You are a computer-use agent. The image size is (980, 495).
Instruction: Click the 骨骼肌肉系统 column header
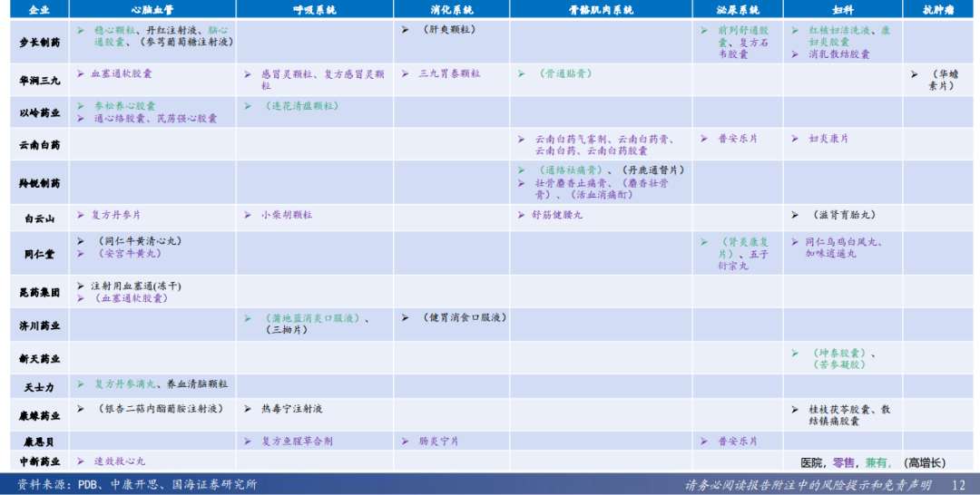pyautogui.click(x=601, y=9)
